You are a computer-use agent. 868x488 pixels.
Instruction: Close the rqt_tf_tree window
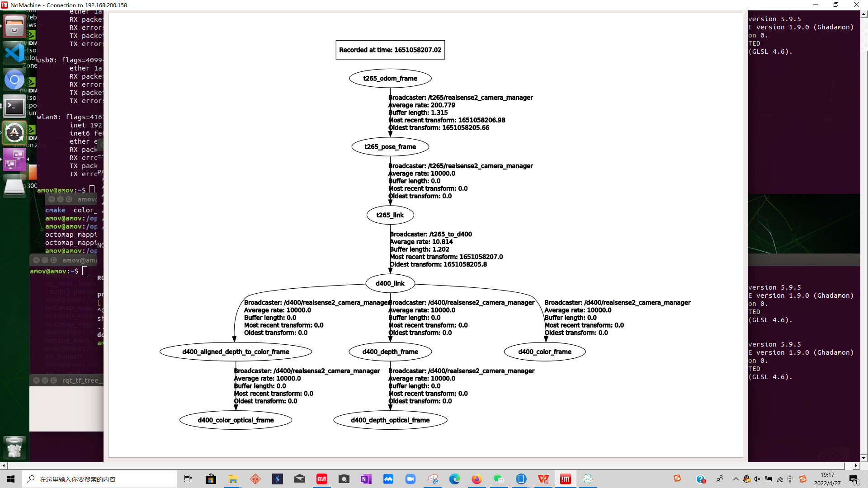(x=36, y=380)
